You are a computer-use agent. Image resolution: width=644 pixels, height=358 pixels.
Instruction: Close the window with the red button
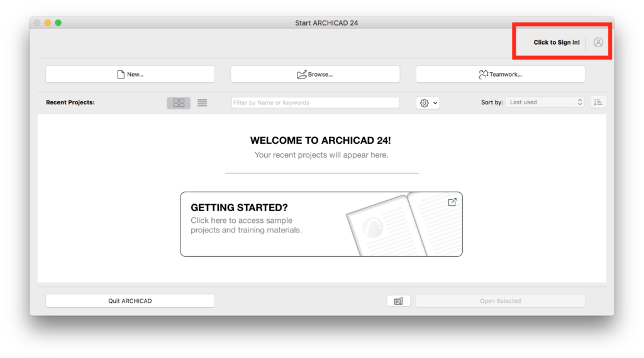coord(37,23)
